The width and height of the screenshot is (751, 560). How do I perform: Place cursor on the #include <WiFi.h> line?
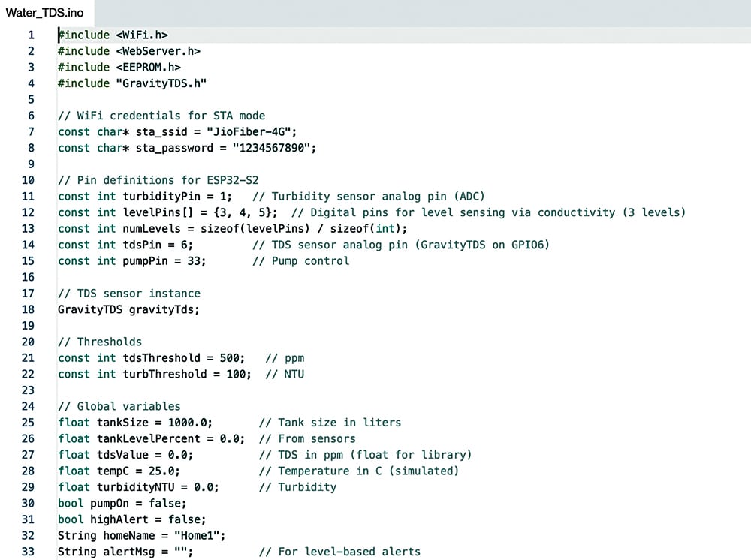tap(113, 35)
